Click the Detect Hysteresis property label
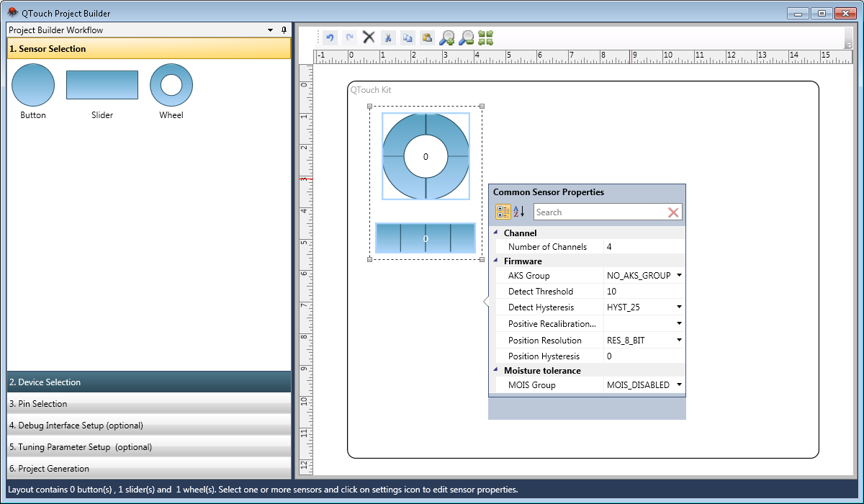Image resolution: width=864 pixels, height=504 pixels. [x=541, y=307]
